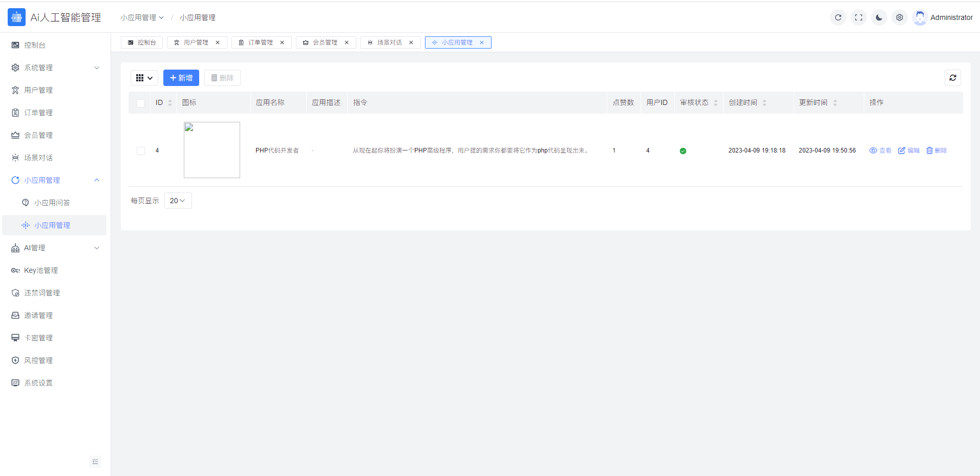Open Key池管理 in sidebar
Viewport: 980px width, 476px height.
(x=55, y=270)
